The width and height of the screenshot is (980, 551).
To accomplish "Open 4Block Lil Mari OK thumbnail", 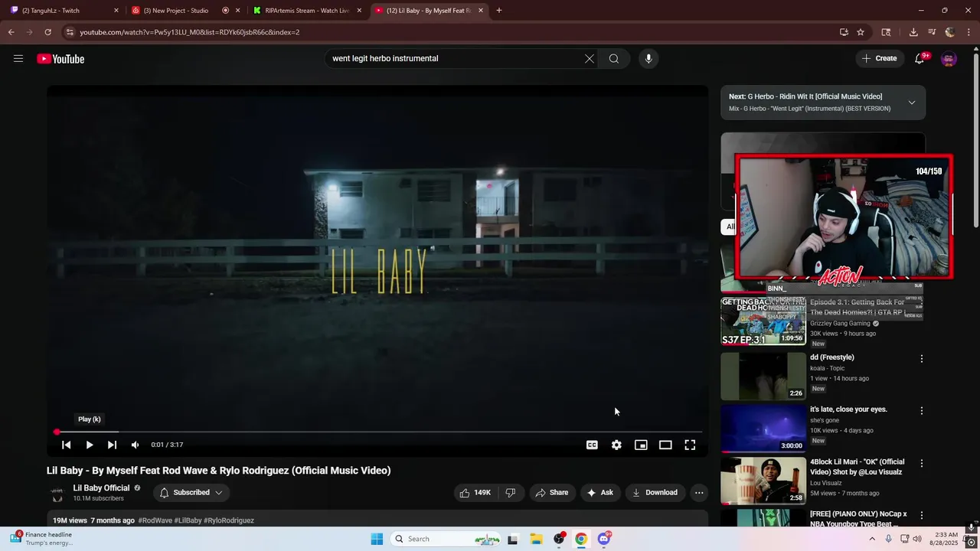I will [763, 481].
